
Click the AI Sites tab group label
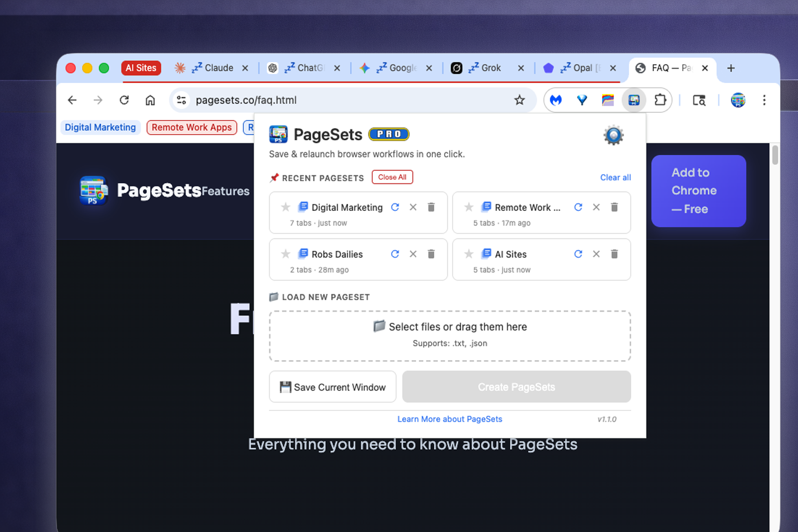pos(141,68)
